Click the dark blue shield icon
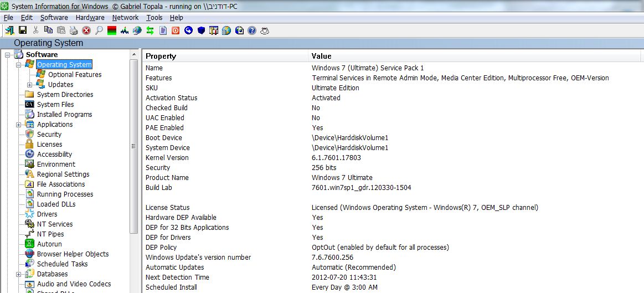The width and height of the screenshot is (644, 293). (201, 30)
